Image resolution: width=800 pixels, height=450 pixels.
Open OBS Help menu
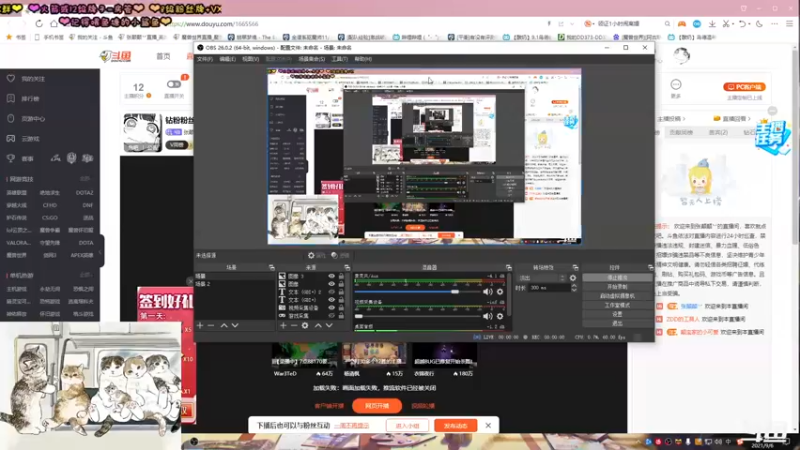tap(363, 59)
